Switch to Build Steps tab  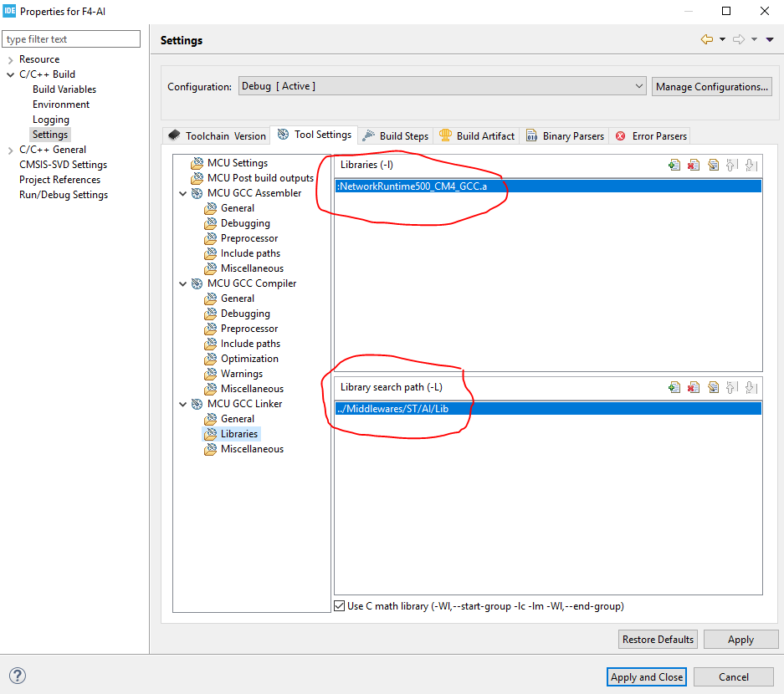tap(396, 136)
